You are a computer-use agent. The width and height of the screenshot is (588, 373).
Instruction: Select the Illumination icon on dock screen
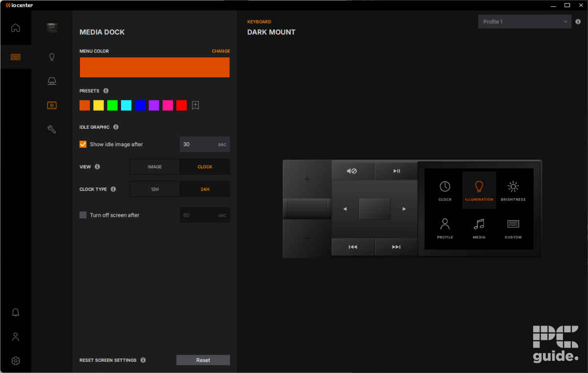click(x=479, y=190)
